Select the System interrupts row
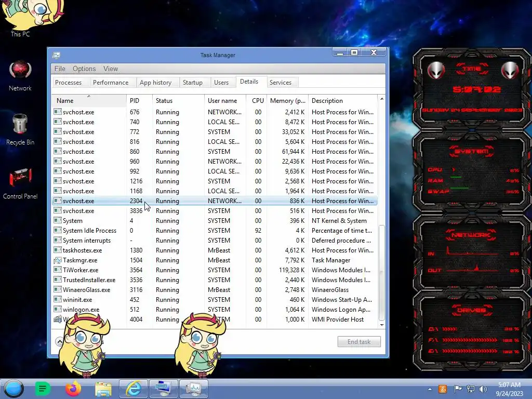 point(215,240)
